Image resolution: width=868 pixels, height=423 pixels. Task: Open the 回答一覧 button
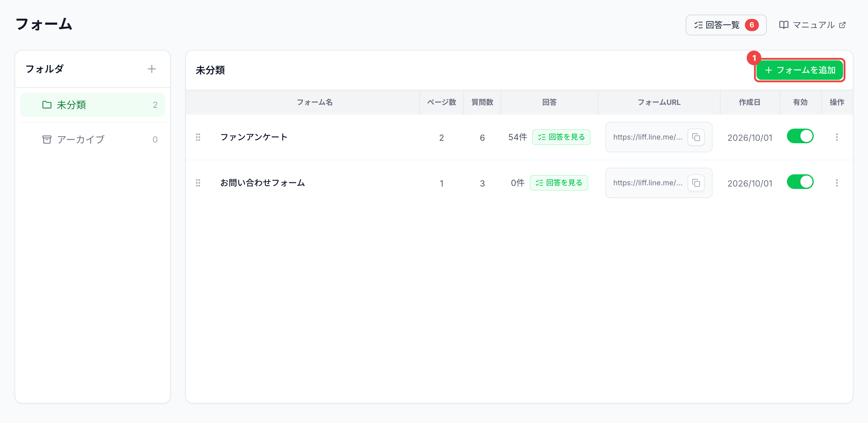coord(726,25)
